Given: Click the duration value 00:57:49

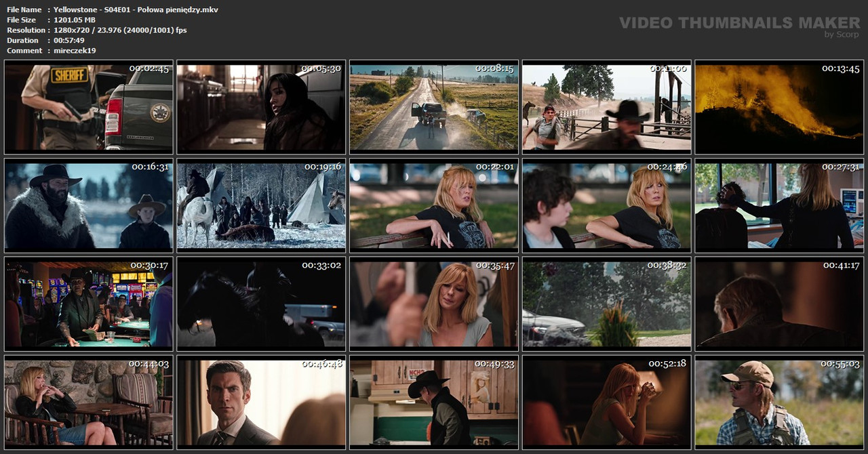Looking at the screenshot, I should (x=69, y=40).
